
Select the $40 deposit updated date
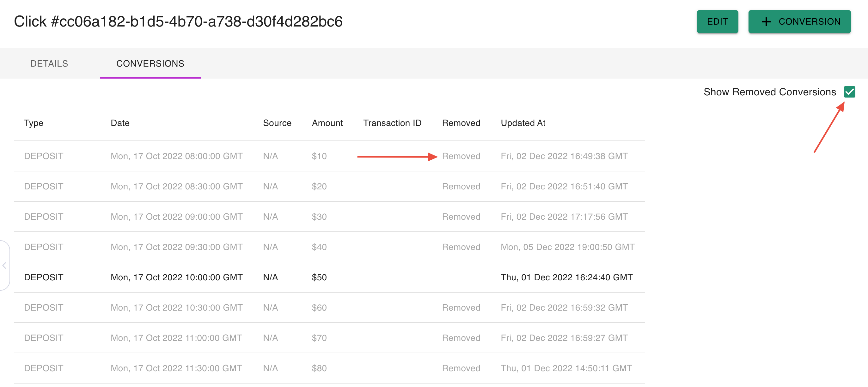567,247
